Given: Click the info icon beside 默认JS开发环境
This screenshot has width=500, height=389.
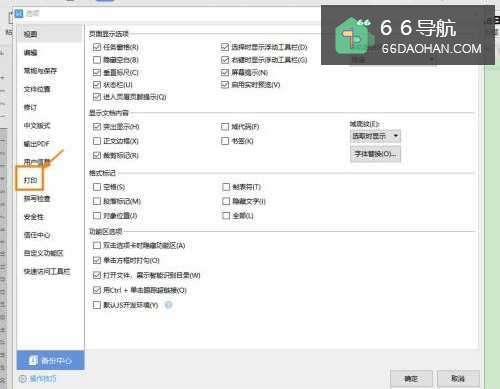Looking at the screenshot, I should coord(169,305).
